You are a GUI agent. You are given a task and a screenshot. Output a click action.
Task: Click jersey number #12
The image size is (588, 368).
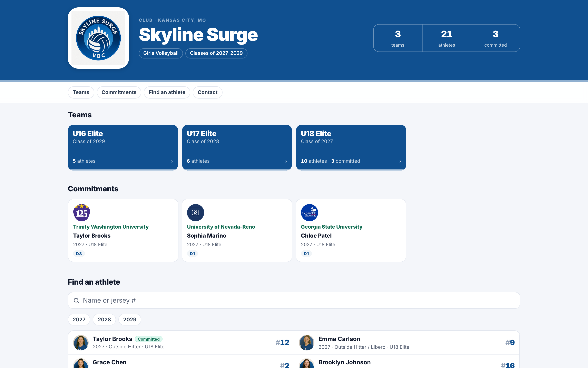pyautogui.click(x=282, y=342)
